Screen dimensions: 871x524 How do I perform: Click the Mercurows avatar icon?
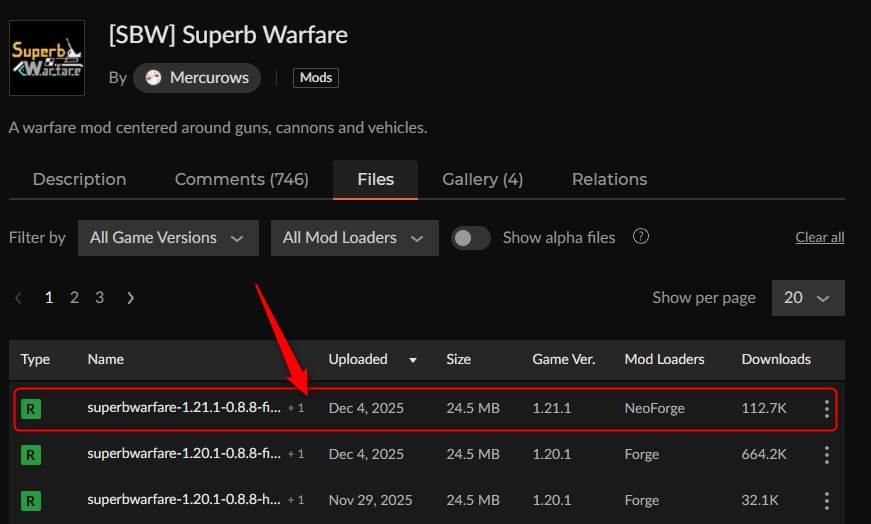click(x=153, y=78)
